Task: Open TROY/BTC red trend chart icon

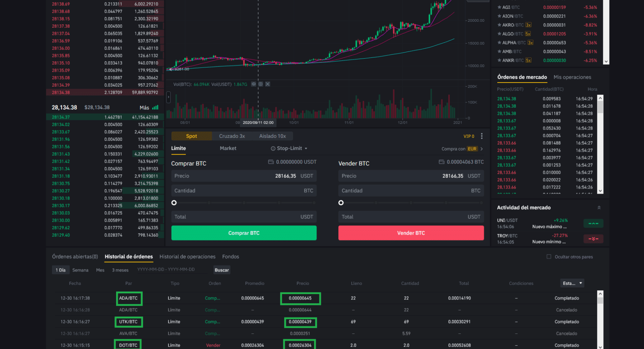Action: tap(593, 239)
